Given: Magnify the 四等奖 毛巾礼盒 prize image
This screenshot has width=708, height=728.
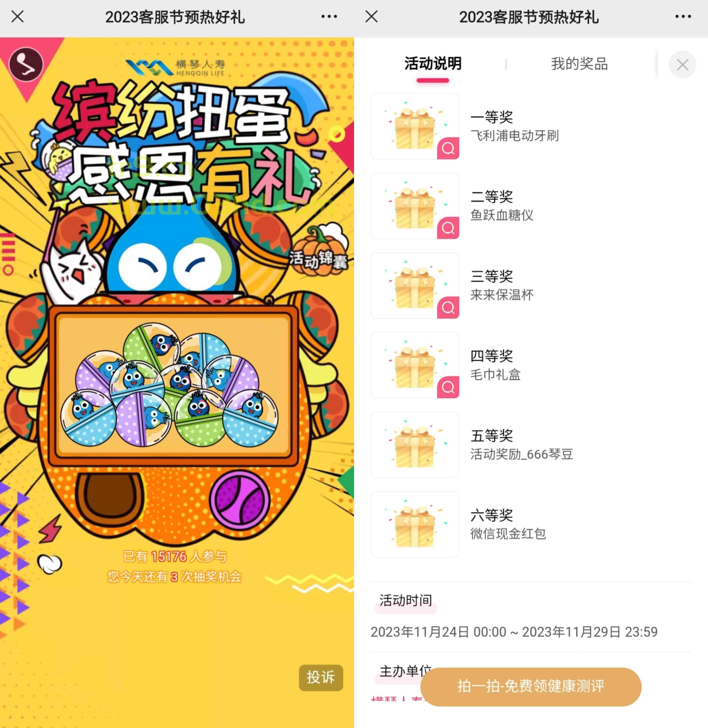Looking at the screenshot, I should click(x=448, y=387).
